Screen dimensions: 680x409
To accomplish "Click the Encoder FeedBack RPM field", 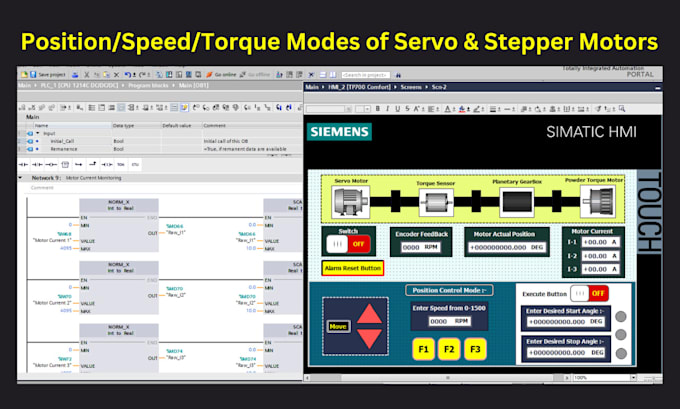I will click(420, 247).
